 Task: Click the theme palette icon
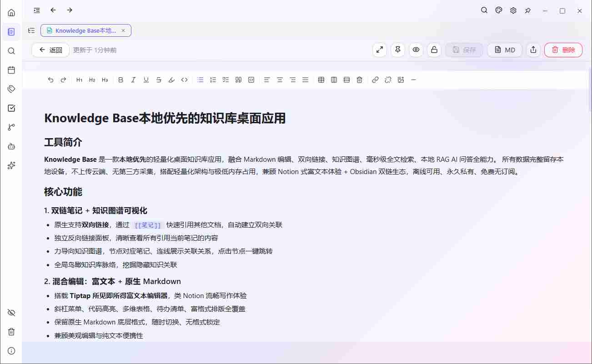pyautogui.click(x=499, y=10)
